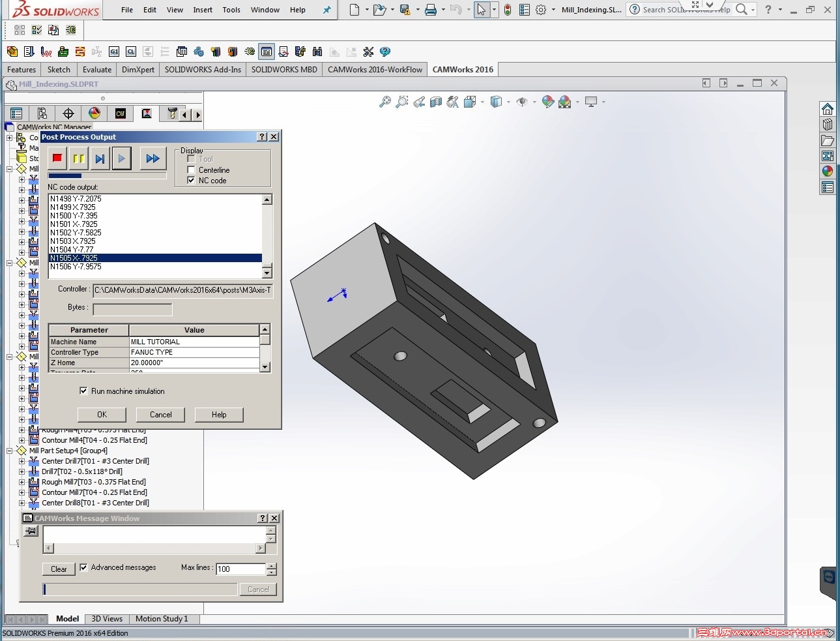Click the Generate Toolpath icon
840x641 pixels.
tap(46, 52)
